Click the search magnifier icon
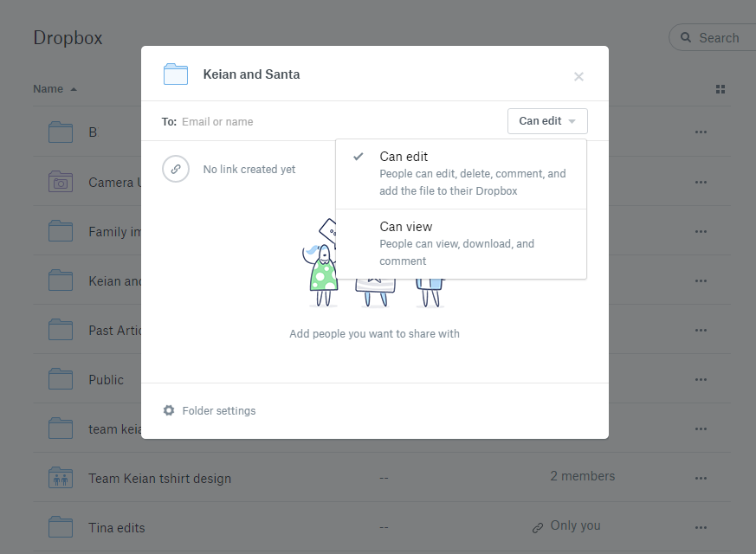This screenshot has width=756, height=554. [684, 37]
